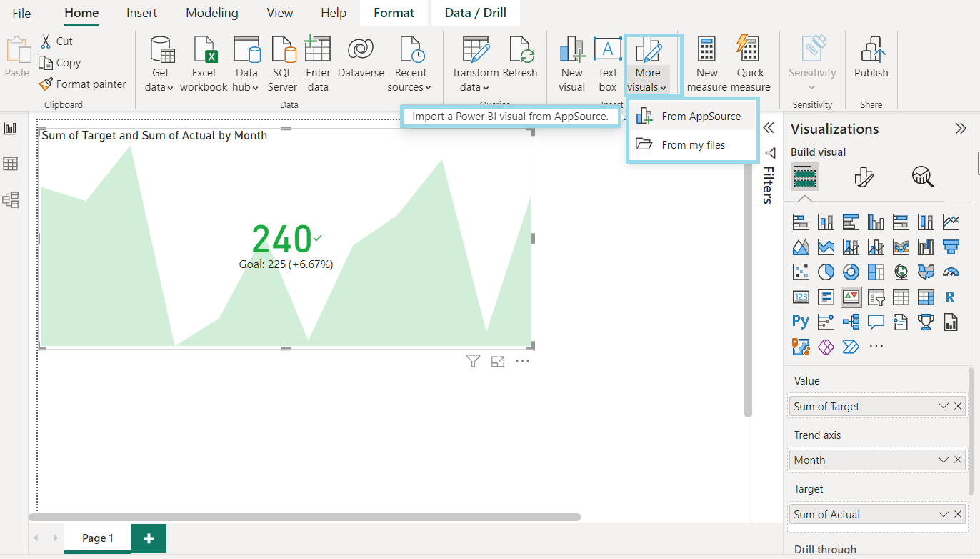Select the KPI visual icon

[851, 297]
